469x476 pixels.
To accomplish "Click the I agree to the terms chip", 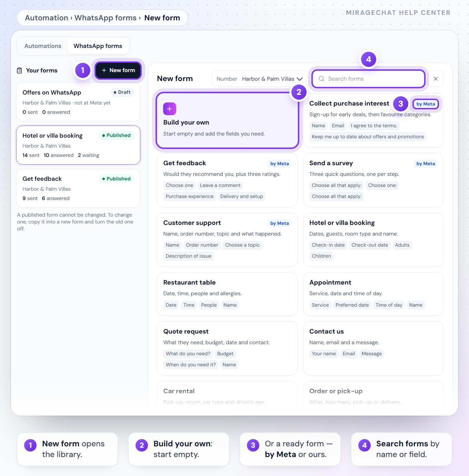I will [x=374, y=126].
